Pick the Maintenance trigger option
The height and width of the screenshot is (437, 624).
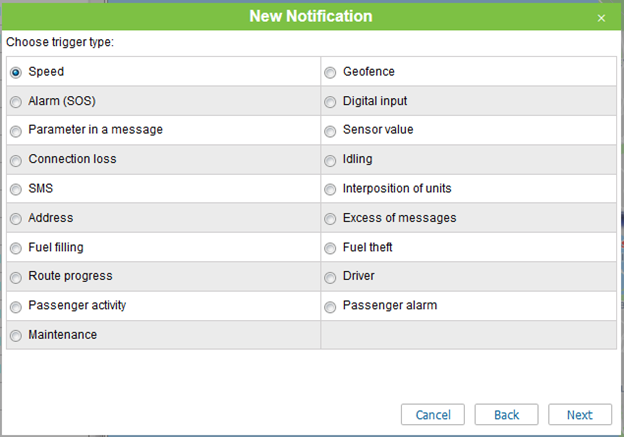click(x=16, y=335)
